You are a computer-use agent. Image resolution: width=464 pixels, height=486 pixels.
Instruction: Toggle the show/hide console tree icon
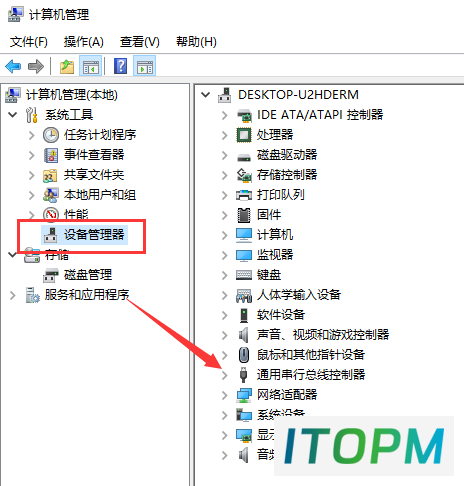coord(90,66)
